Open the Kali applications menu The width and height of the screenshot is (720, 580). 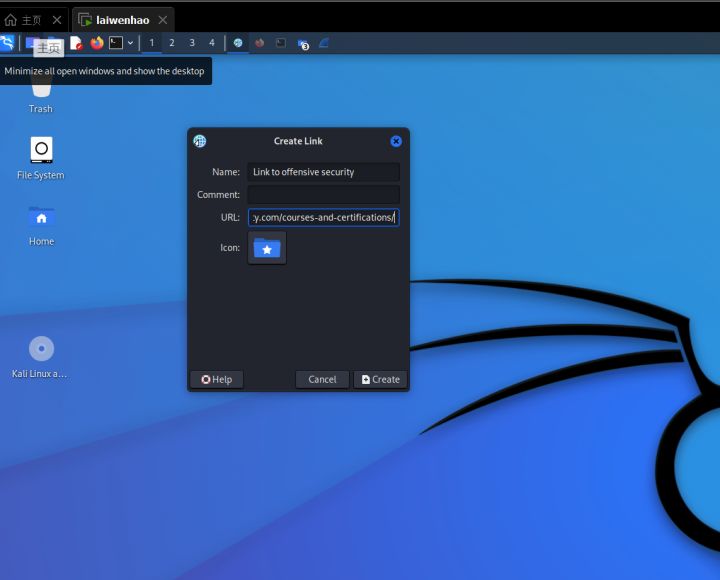point(7,43)
